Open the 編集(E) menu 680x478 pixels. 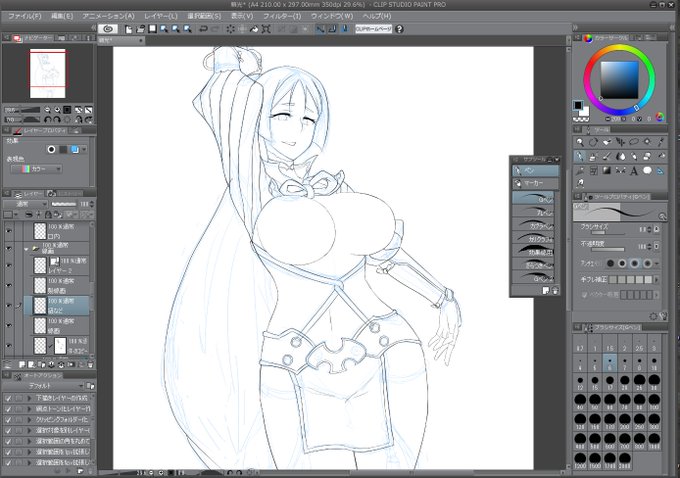(62, 16)
